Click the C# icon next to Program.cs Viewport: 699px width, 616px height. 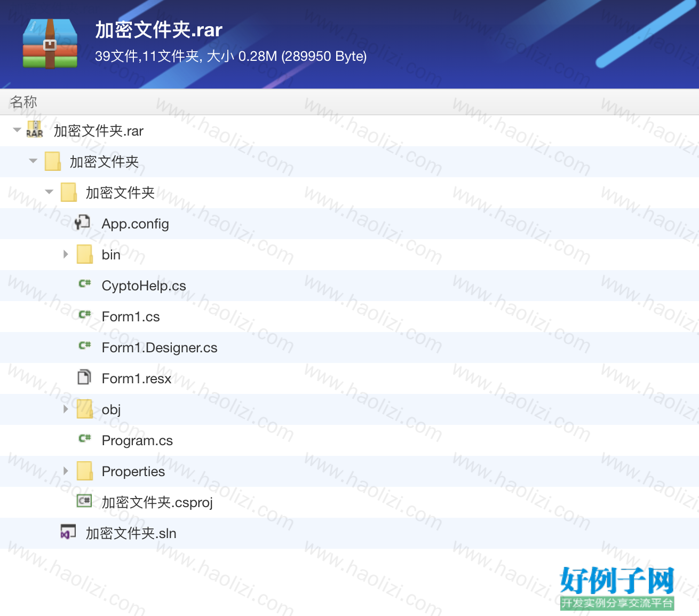[x=84, y=439]
